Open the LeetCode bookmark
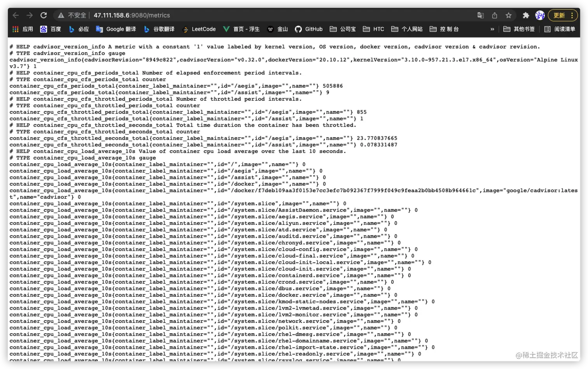 (199, 29)
